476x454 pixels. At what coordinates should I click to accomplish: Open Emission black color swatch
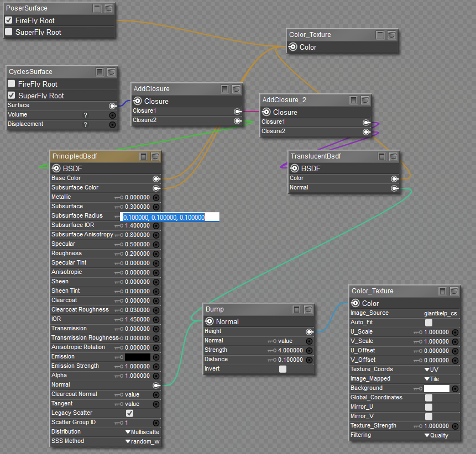138,357
